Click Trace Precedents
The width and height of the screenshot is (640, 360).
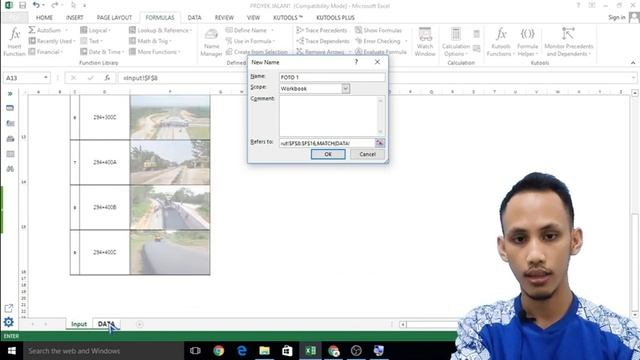[322, 30]
